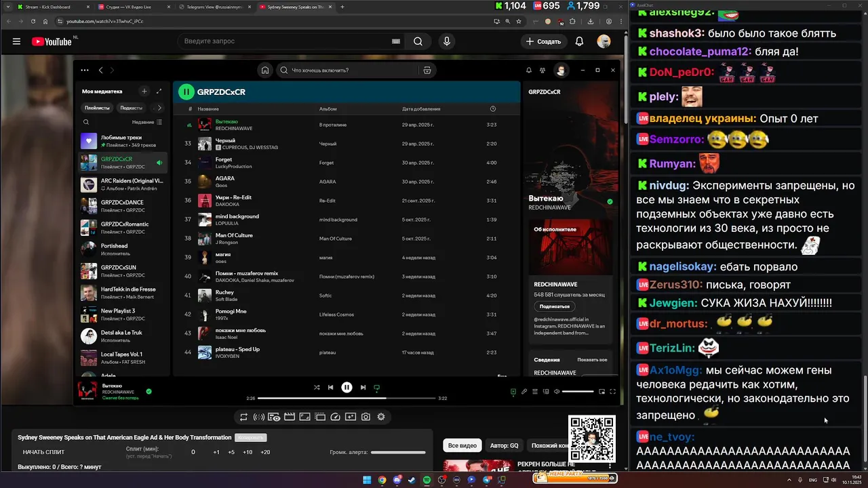Go back in Spotify navigation
Viewport: 868px width, 488px height.
tap(100, 70)
